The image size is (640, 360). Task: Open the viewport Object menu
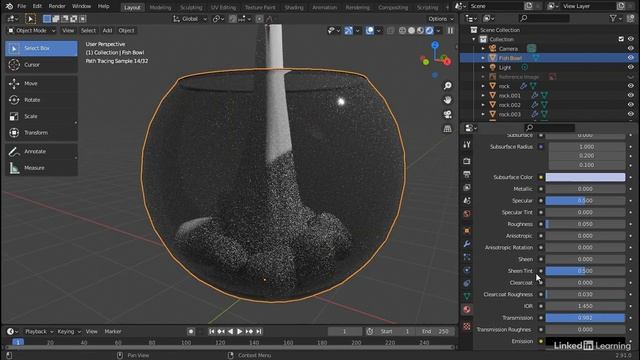[x=126, y=31]
